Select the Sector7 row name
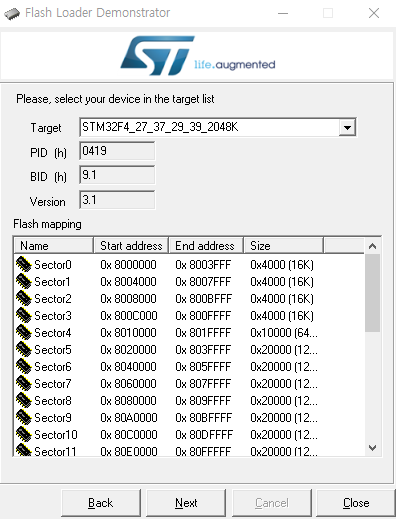396x519 pixels. (53, 384)
